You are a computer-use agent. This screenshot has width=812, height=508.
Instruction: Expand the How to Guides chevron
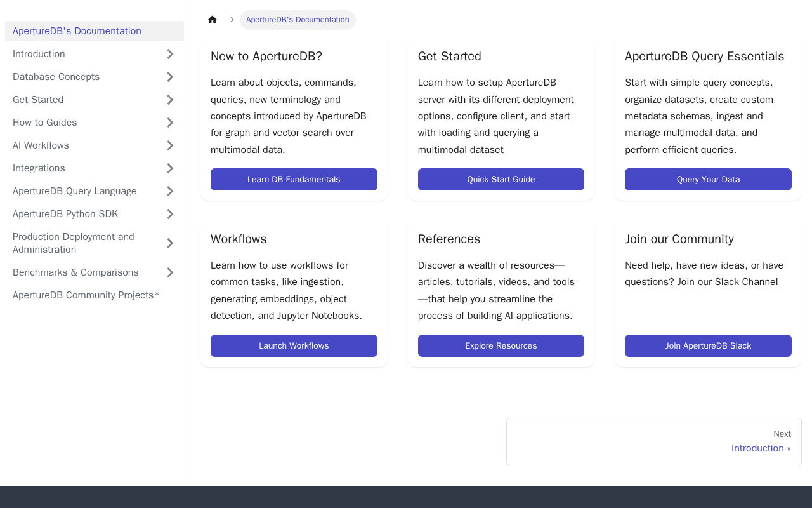coord(170,123)
